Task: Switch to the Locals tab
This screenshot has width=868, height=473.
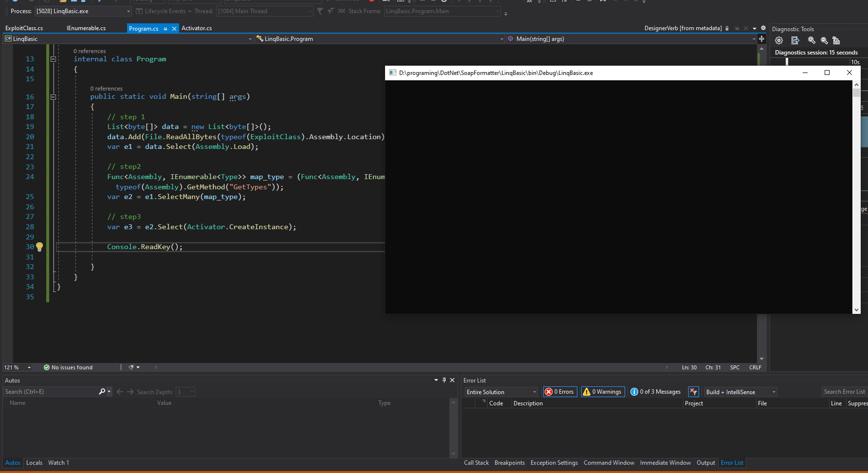Action: (34, 463)
